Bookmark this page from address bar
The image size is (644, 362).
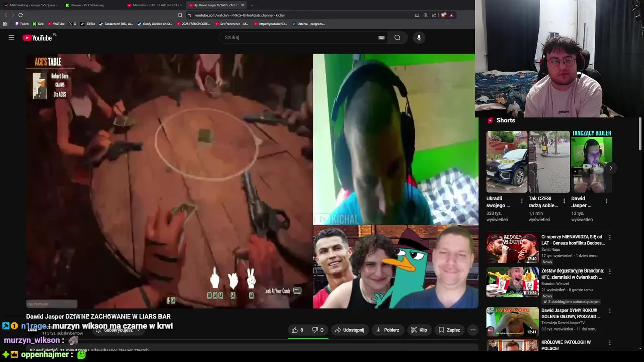coord(180,15)
